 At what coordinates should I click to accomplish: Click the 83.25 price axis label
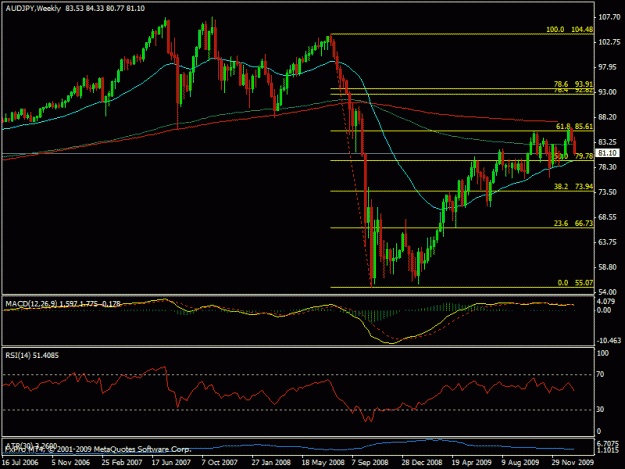pos(609,142)
